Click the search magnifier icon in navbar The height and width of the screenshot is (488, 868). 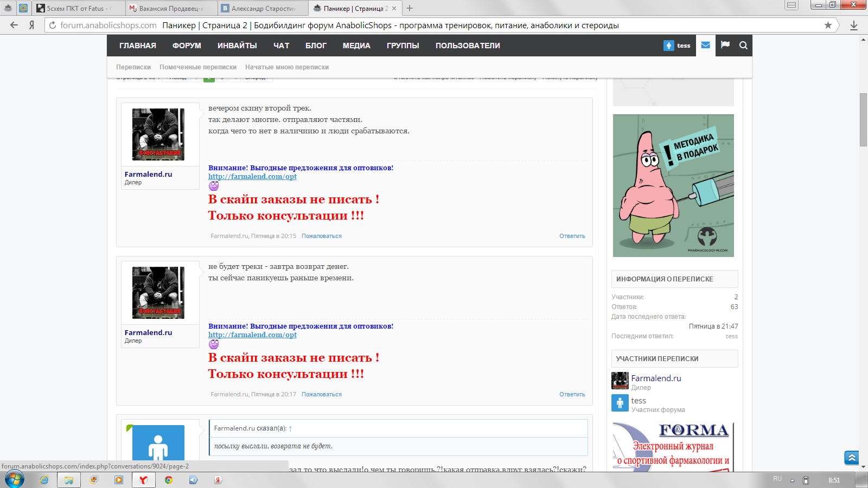743,46
